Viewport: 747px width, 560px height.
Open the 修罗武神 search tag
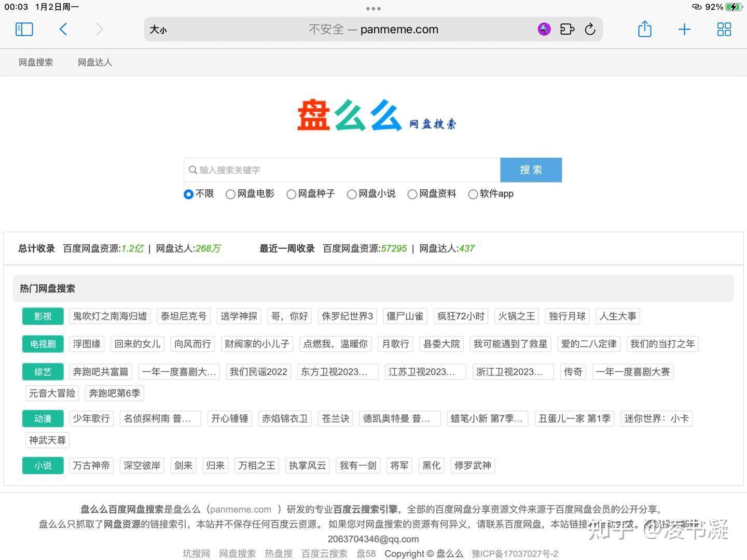(473, 466)
